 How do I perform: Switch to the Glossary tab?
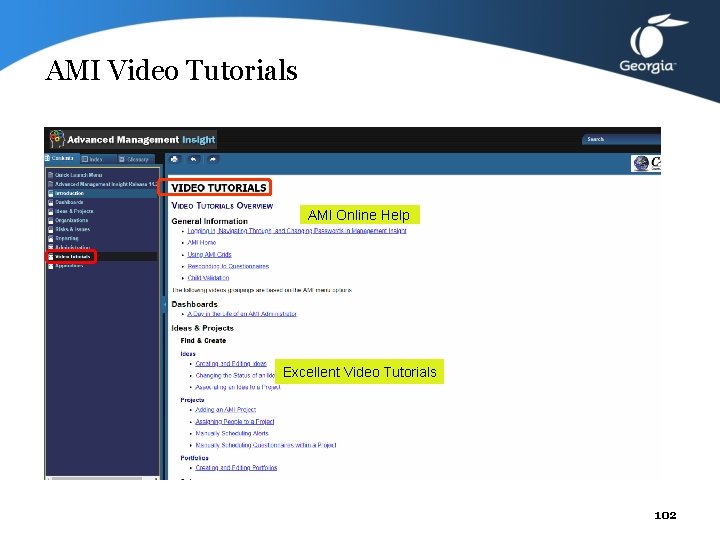[x=136, y=159]
